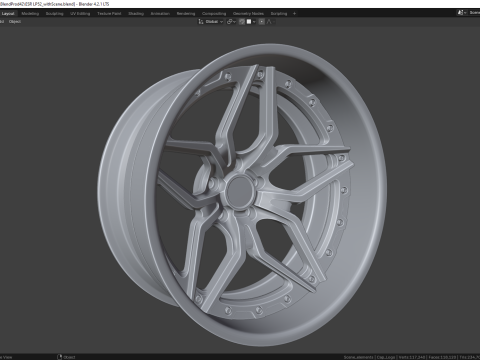
Task: Switch to the Scripting workspace tab
Action: (x=279, y=14)
